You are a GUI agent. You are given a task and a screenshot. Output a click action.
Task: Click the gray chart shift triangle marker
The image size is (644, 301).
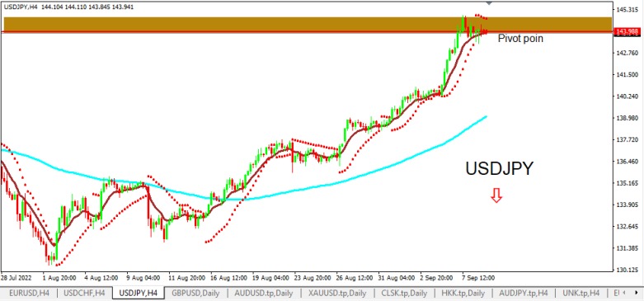point(488,2)
